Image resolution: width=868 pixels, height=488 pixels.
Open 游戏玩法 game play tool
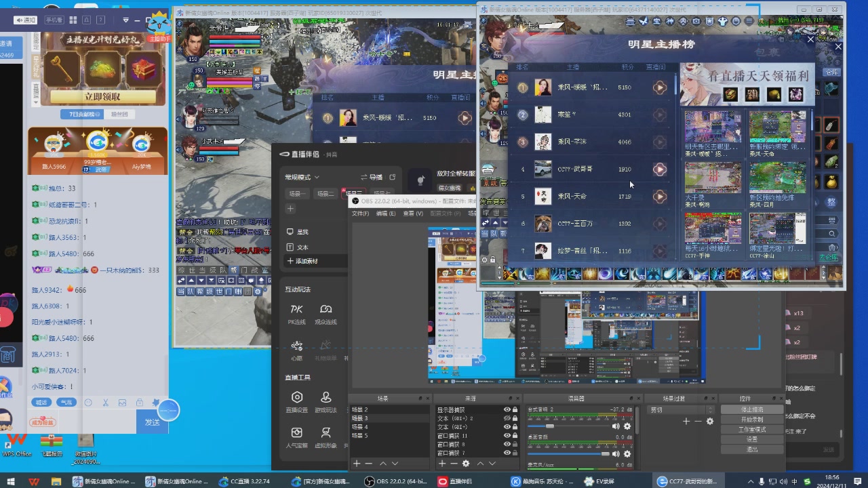(x=325, y=402)
